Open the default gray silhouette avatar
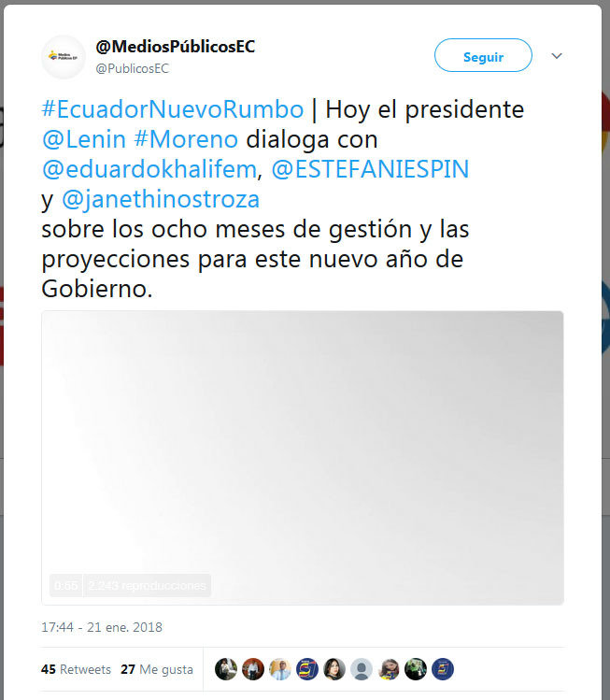Image resolution: width=610 pixels, height=700 pixels. [x=362, y=669]
